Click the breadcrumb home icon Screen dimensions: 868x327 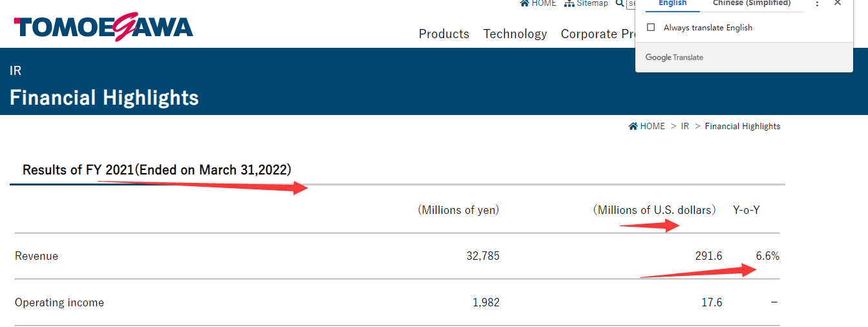(633, 127)
